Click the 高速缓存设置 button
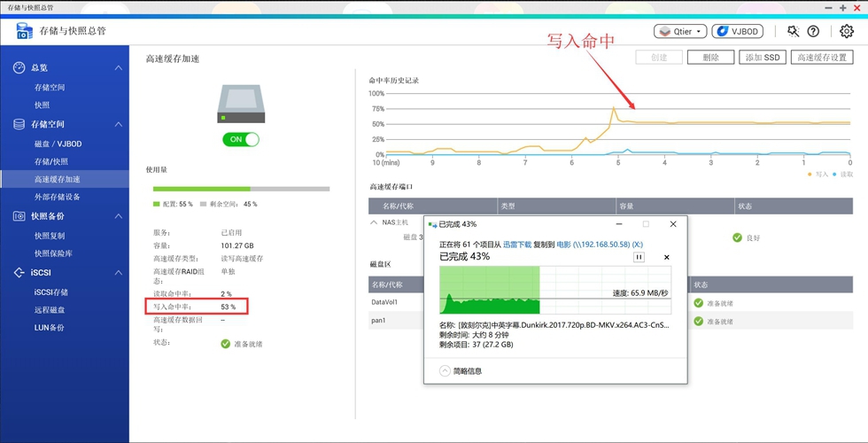 tap(822, 57)
